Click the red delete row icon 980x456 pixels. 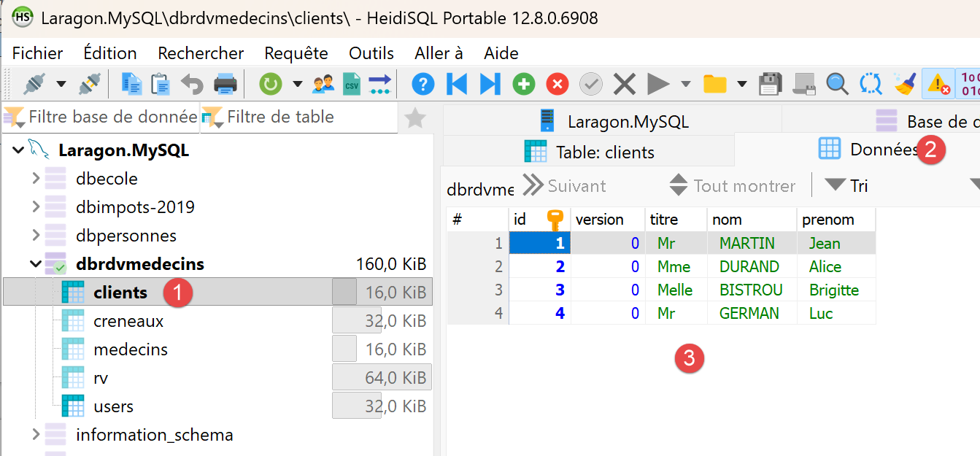tap(557, 84)
